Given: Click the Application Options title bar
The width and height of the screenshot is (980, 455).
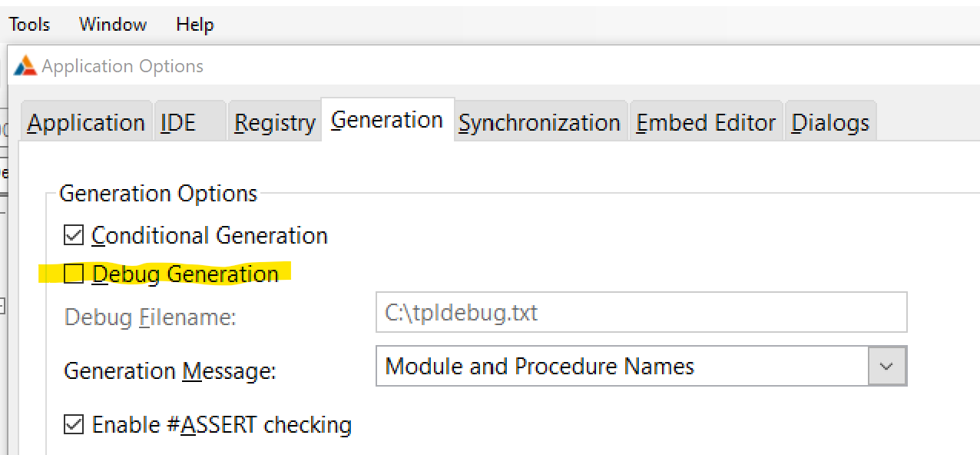Looking at the screenshot, I should coord(461,66).
